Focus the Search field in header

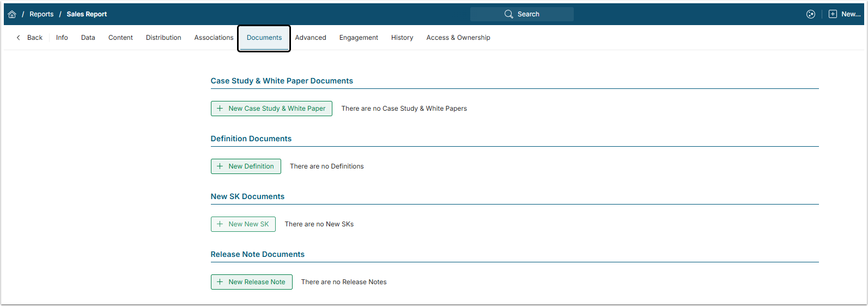[522, 14]
